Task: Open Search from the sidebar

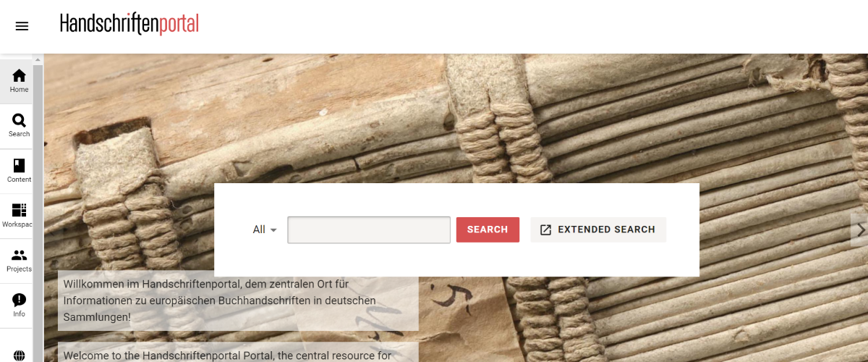Action: pos(19,126)
